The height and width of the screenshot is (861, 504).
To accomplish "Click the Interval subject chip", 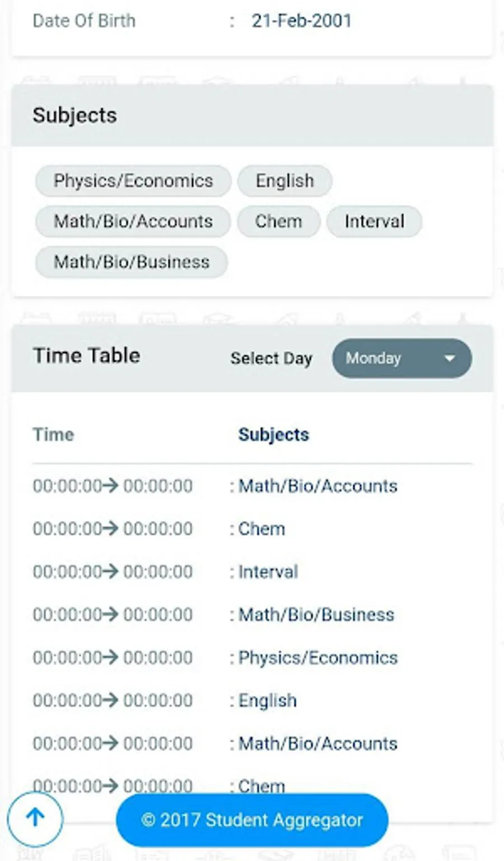I will (374, 221).
